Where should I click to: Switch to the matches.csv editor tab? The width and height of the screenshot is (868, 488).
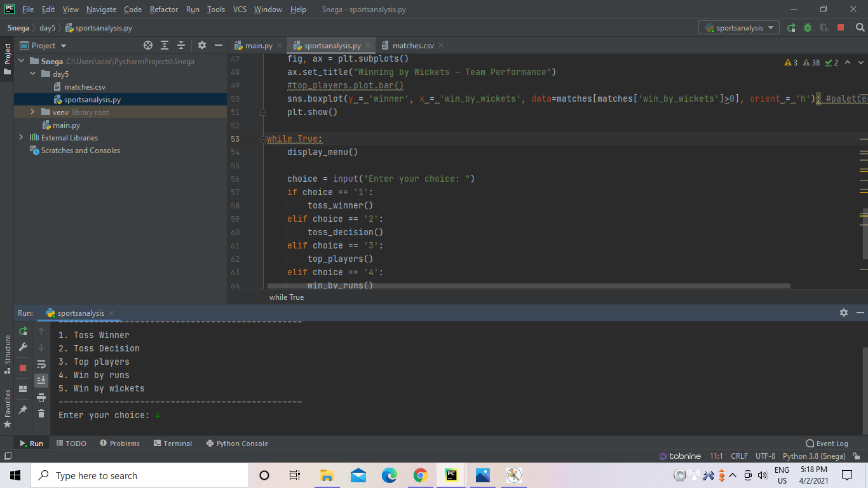point(412,46)
